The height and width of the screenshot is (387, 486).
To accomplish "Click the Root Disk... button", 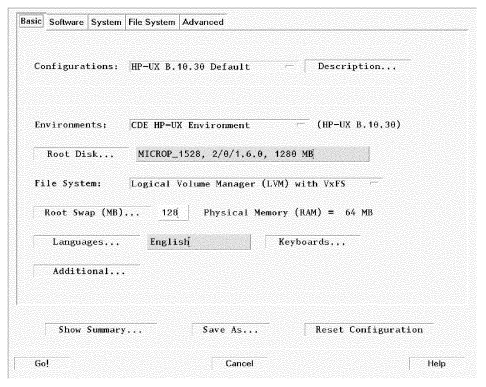I will [x=81, y=154].
